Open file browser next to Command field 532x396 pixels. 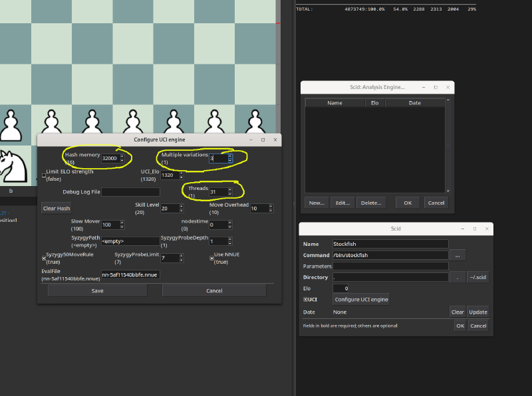click(457, 255)
